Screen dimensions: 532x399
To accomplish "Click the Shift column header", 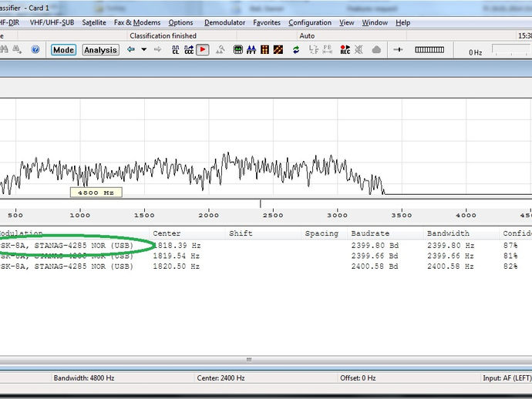I will click(263, 233).
